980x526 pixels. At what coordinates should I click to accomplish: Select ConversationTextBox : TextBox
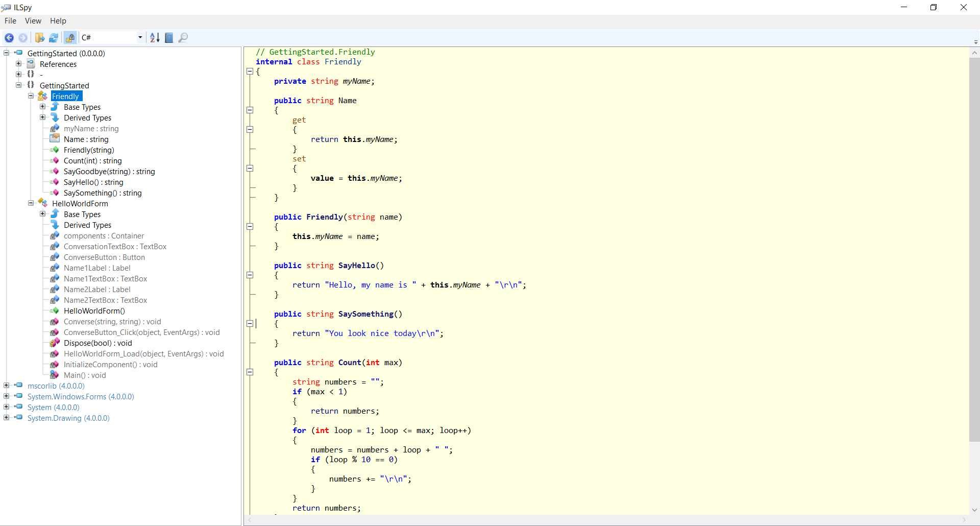[115, 247]
